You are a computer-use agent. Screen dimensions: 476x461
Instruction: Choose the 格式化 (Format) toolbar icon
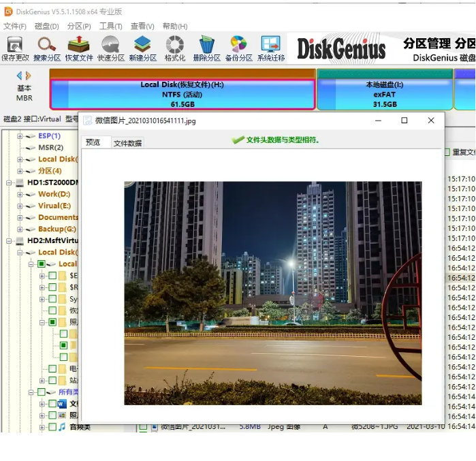[x=175, y=48]
